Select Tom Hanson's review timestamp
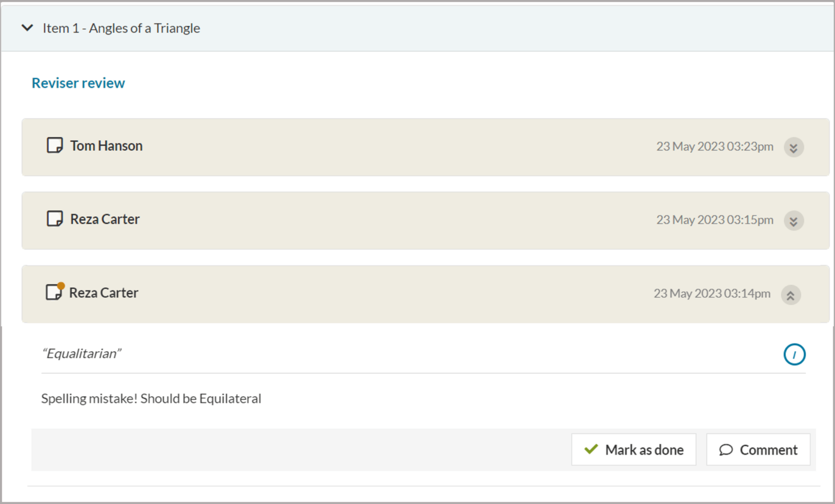 click(714, 146)
